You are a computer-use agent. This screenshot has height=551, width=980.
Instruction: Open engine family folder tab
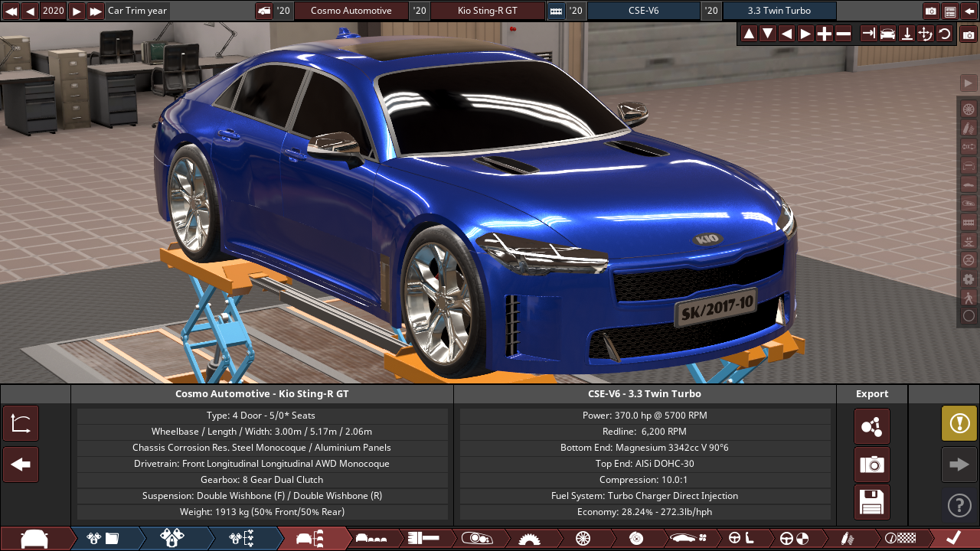103,539
